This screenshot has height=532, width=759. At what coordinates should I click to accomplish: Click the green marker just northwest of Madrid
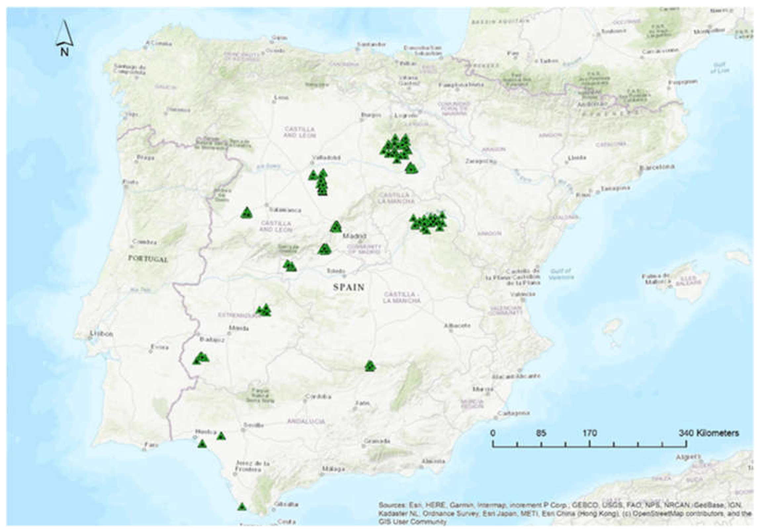tap(336, 227)
